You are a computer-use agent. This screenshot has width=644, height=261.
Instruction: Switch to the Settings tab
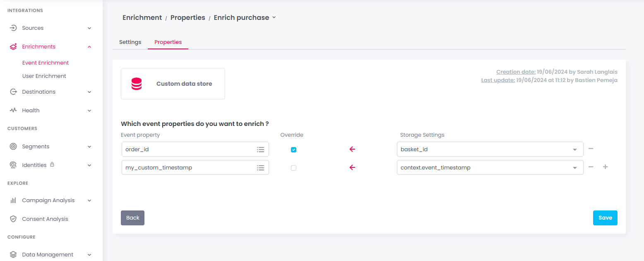[x=130, y=42]
